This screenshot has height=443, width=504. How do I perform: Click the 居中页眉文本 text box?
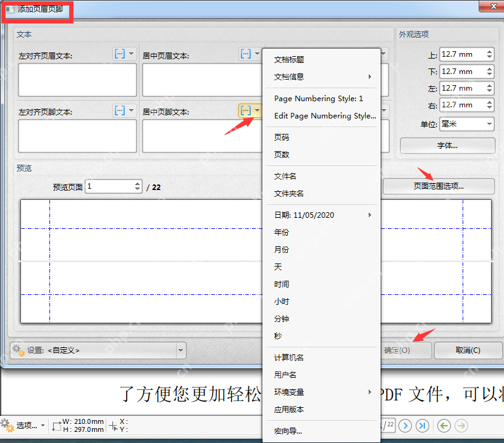click(x=203, y=80)
